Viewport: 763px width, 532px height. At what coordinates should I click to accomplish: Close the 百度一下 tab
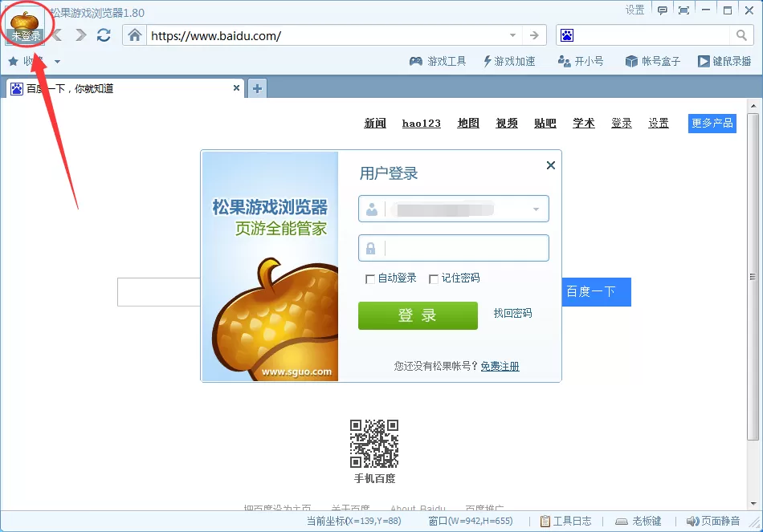click(236, 88)
